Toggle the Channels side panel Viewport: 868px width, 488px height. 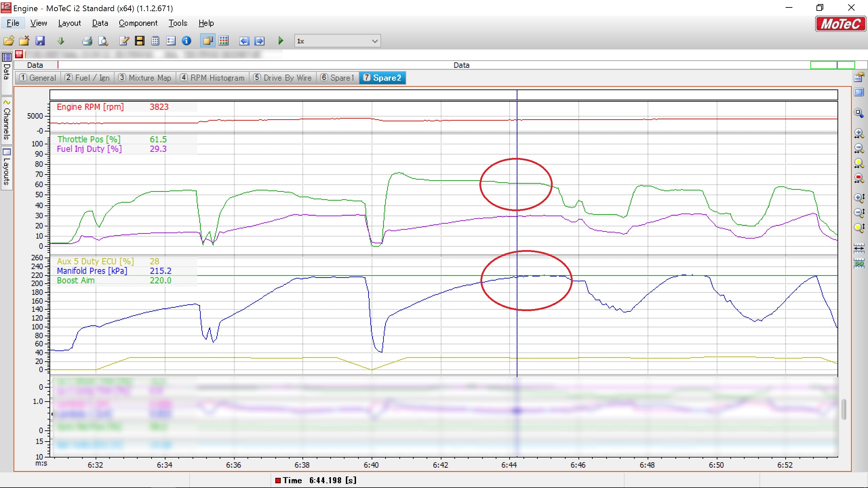6,120
